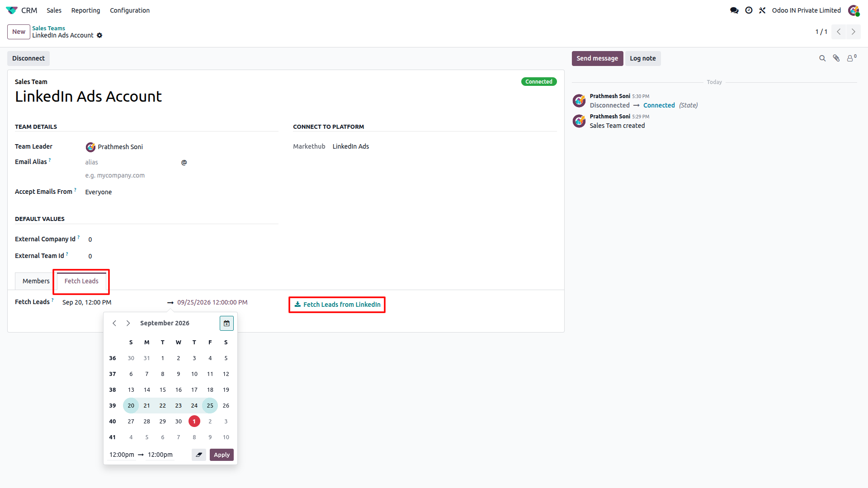This screenshot has width=868, height=488.
Task: Click the email alias input field
Action: click(132, 162)
